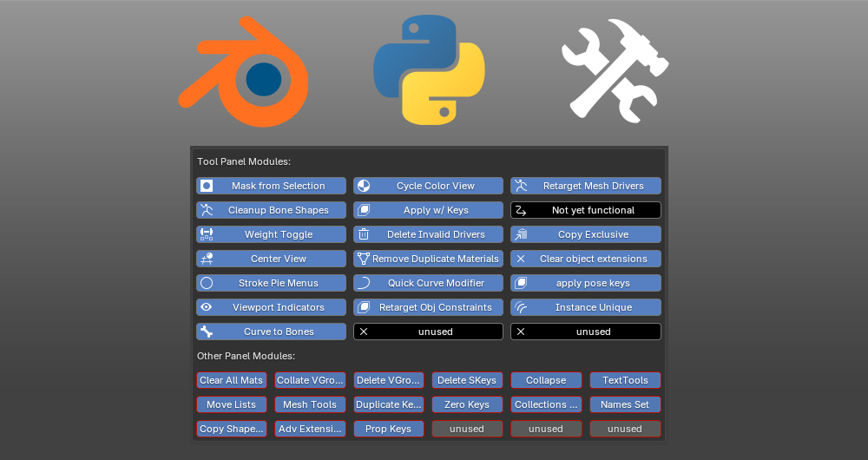Toggle the Delete VGro... module
The height and width of the screenshot is (460, 868).
(x=389, y=380)
